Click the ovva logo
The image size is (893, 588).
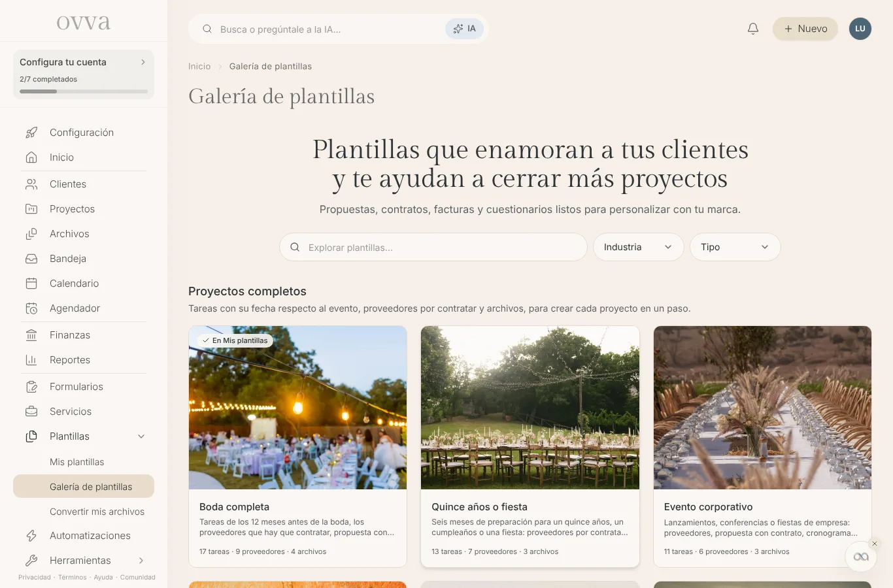coord(84,22)
